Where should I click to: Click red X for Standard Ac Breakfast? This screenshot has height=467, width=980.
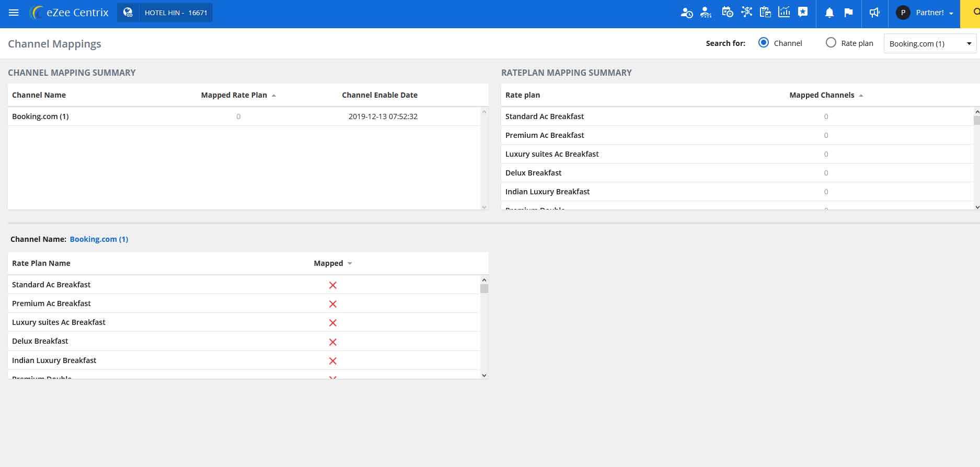coord(332,285)
